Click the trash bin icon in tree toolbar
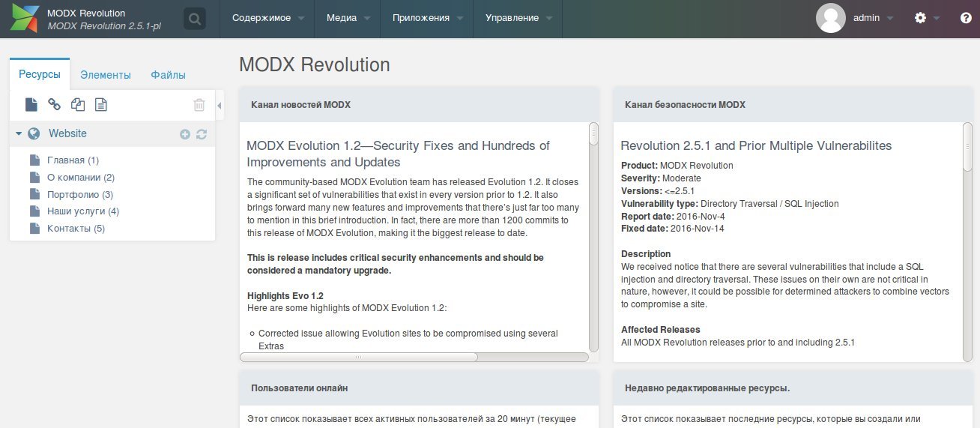980x428 pixels. tap(199, 105)
